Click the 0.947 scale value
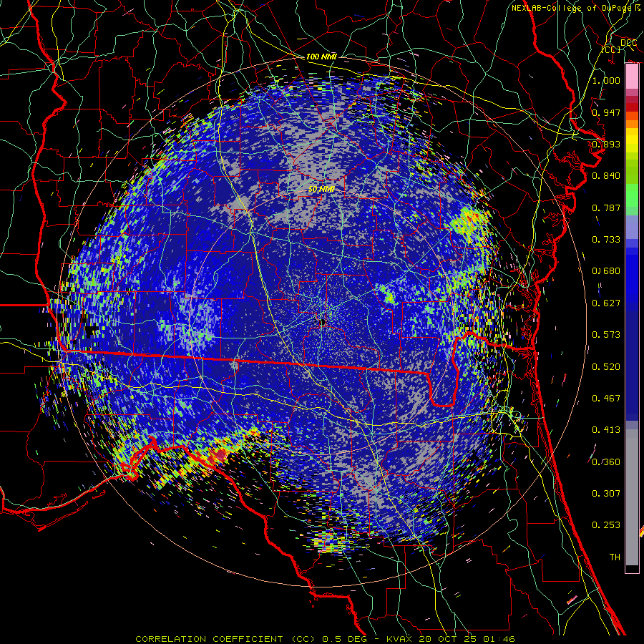The height and width of the screenshot is (644, 644). pos(606,112)
